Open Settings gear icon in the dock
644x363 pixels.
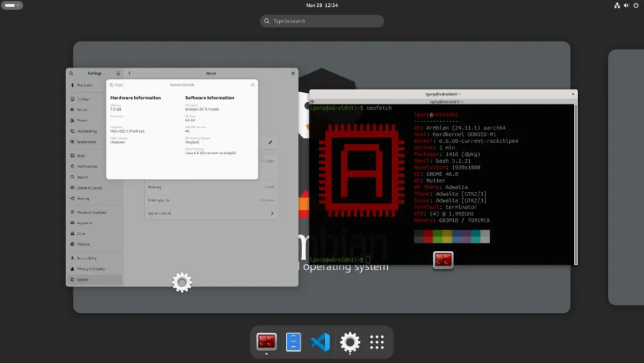(x=350, y=342)
